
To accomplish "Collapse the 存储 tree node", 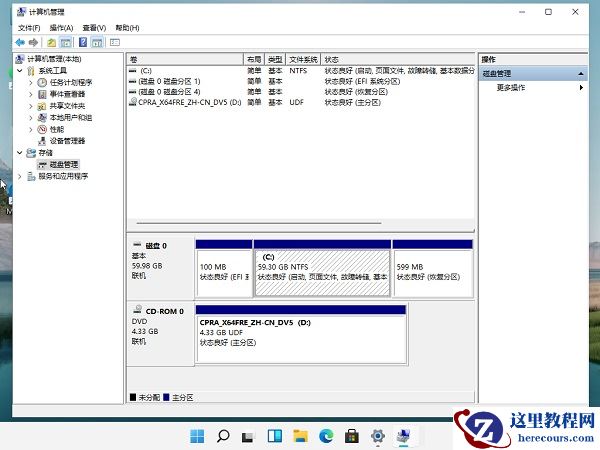I will [20, 153].
